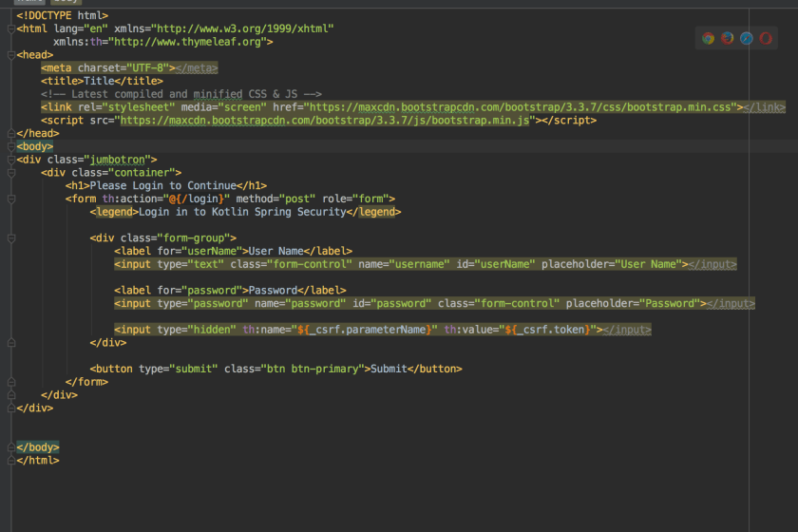Click fold end marker beside </body>
The height and width of the screenshot is (532, 798).
point(11,447)
